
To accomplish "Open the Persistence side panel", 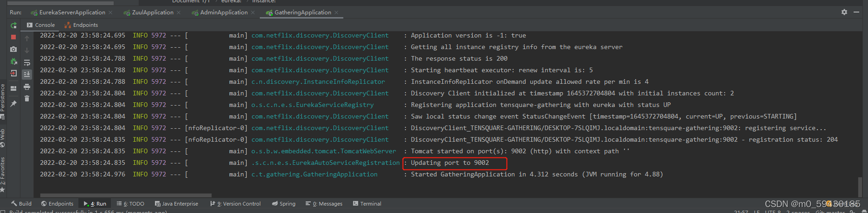I will click(3, 101).
